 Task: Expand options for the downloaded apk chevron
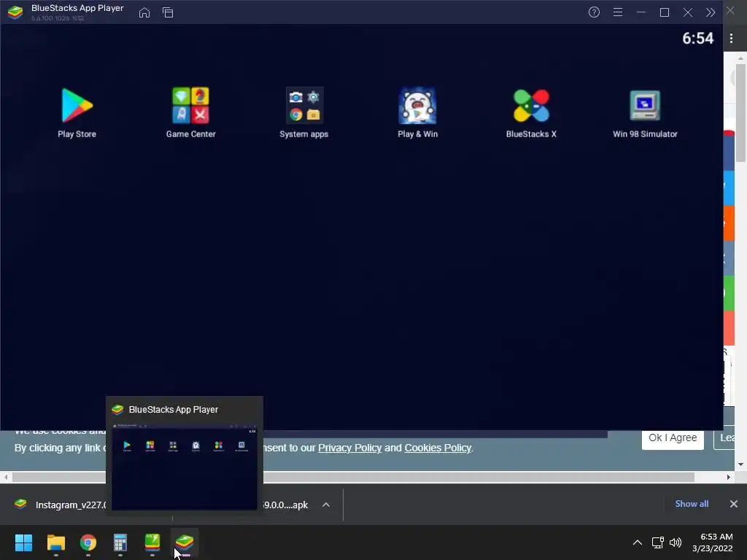point(326,505)
